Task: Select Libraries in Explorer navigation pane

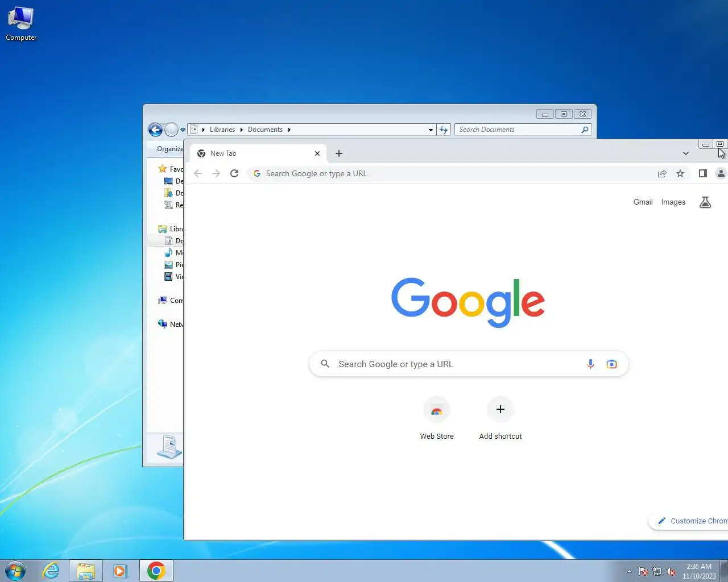Action: click(x=171, y=229)
